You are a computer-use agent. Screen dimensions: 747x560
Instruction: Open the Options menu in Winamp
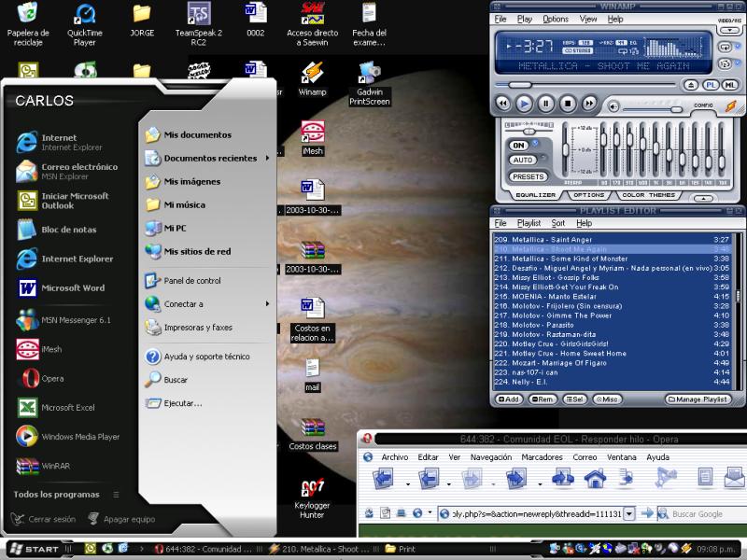pyautogui.click(x=556, y=19)
